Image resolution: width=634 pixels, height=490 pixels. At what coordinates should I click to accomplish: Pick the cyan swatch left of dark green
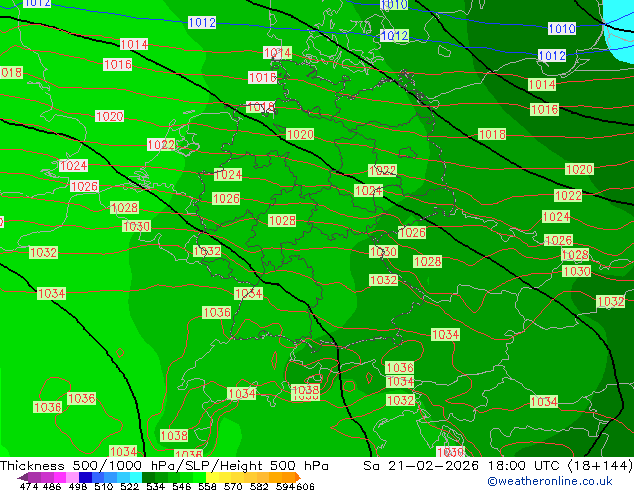click(x=136, y=477)
